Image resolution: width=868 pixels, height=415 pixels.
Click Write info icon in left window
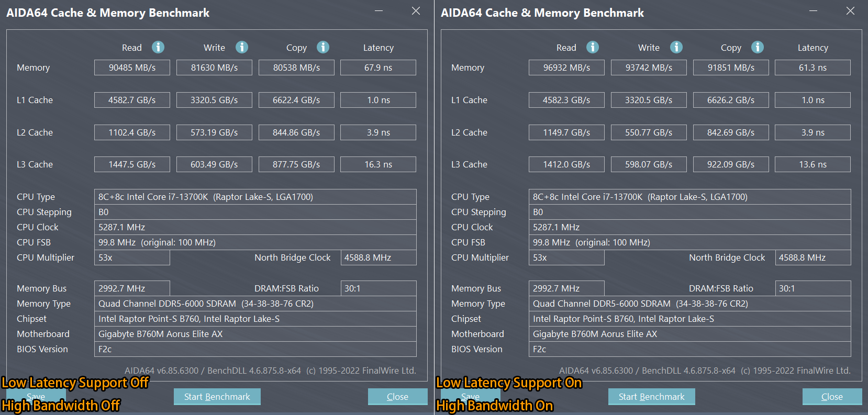(242, 47)
